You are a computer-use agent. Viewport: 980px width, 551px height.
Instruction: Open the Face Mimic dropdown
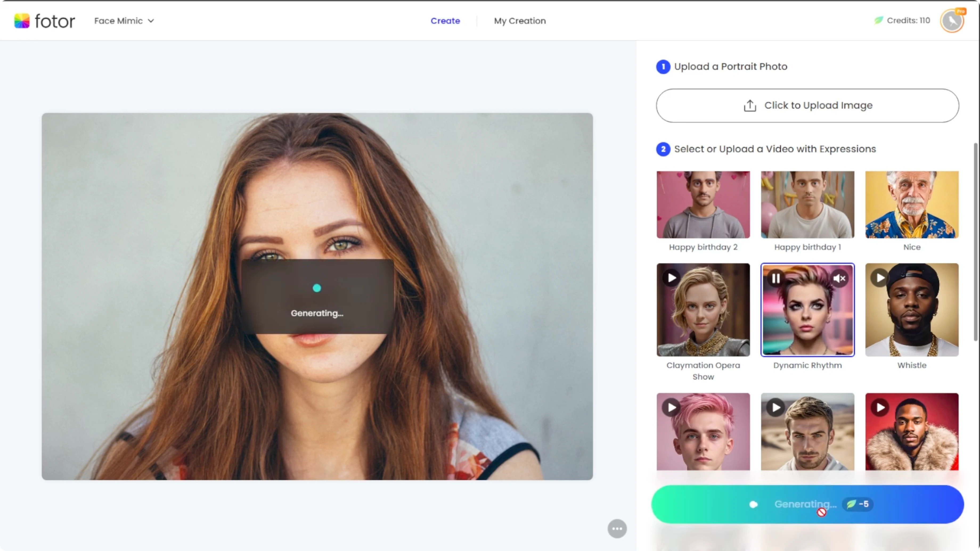point(124,21)
